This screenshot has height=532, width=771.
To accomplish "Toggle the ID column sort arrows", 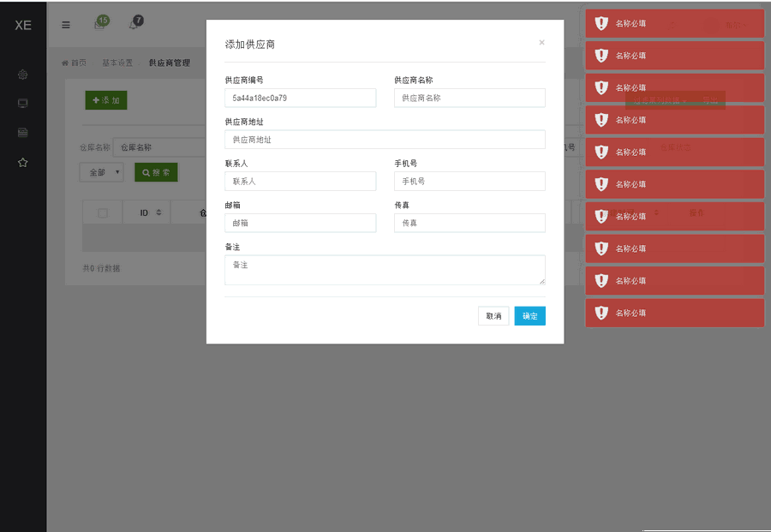I will pyautogui.click(x=158, y=212).
